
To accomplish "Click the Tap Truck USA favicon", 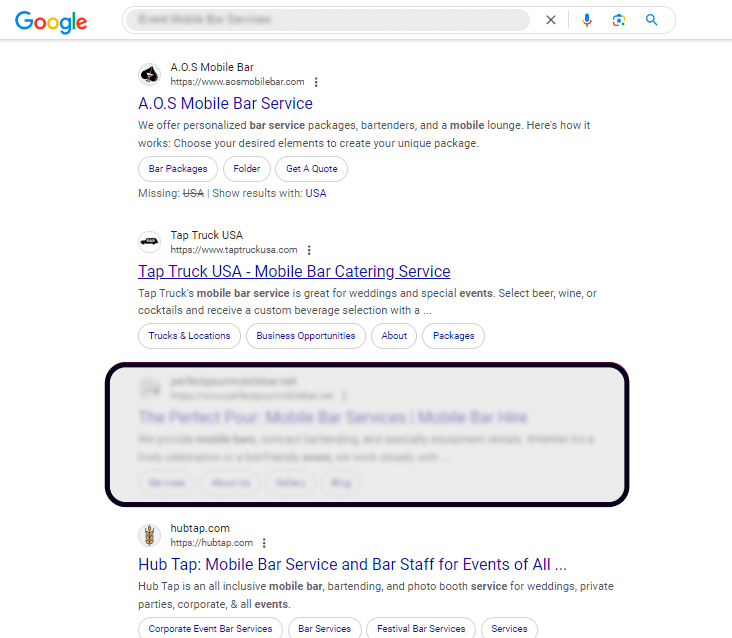I will [x=149, y=242].
